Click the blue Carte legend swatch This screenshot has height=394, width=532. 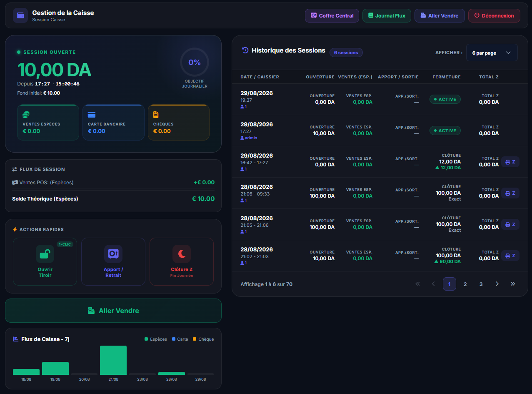[x=174, y=339]
